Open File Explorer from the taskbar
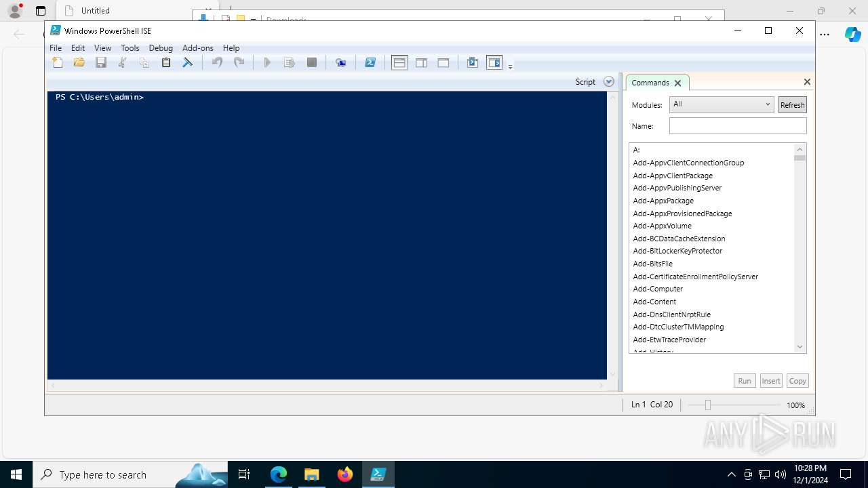The image size is (868, 488). (x=312, y=474)
